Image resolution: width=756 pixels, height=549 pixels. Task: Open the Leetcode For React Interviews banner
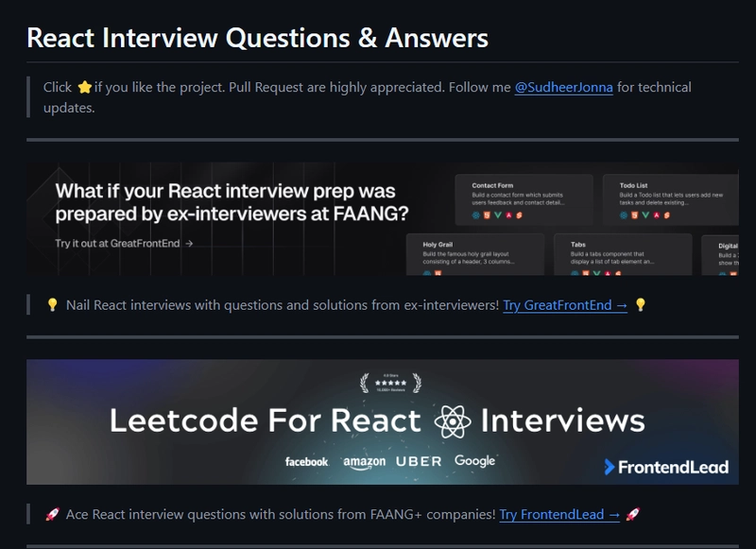pos(383,421)
